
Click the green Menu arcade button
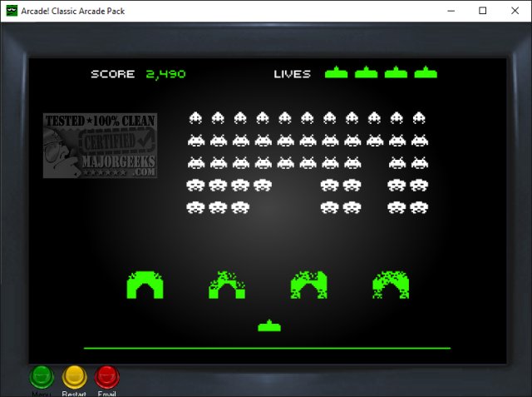[x=42, y=377]
